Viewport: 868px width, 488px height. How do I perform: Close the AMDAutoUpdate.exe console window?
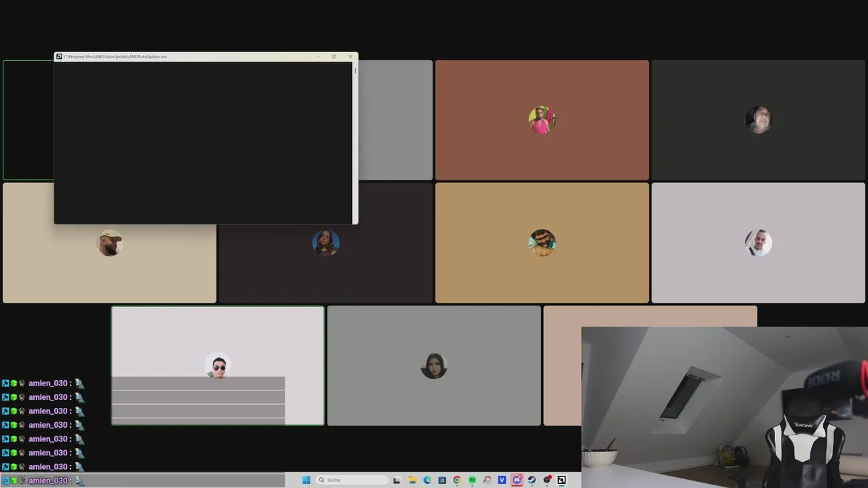pos(350,57)
